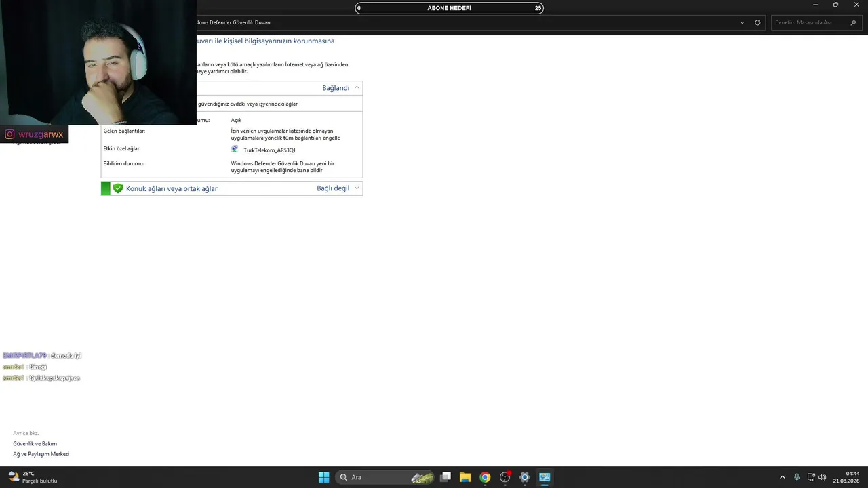Select Konuk ağları veya ortak ağlar heading
The image size is (868, 488).
pos(172,188)
